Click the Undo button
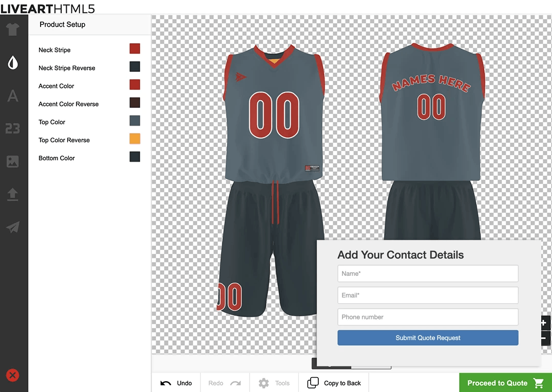 click(x=176, y=383)
